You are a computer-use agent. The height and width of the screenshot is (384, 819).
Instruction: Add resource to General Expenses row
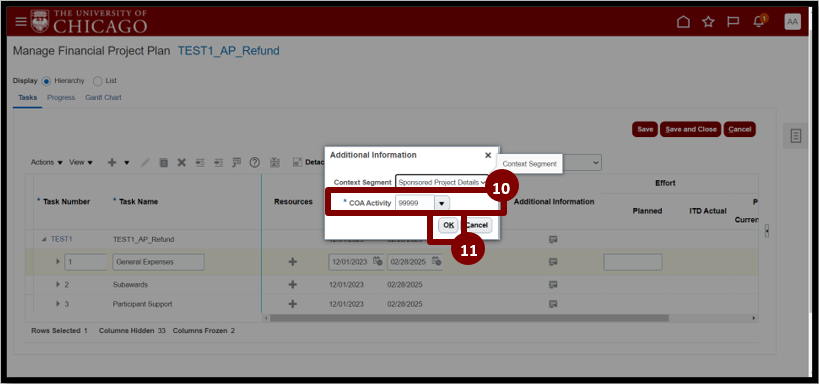click(292, 262)
